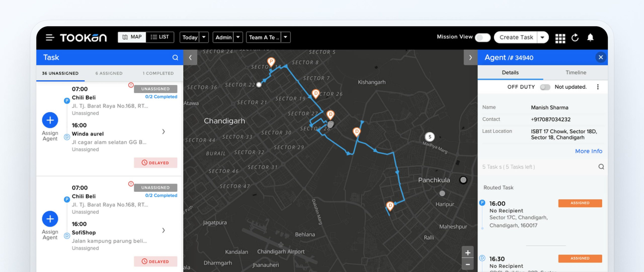Image resolution: width=644 pixels, height=272 pixels.
Task: Click the agent dot next to Panchkula
Action: [463, 180]
